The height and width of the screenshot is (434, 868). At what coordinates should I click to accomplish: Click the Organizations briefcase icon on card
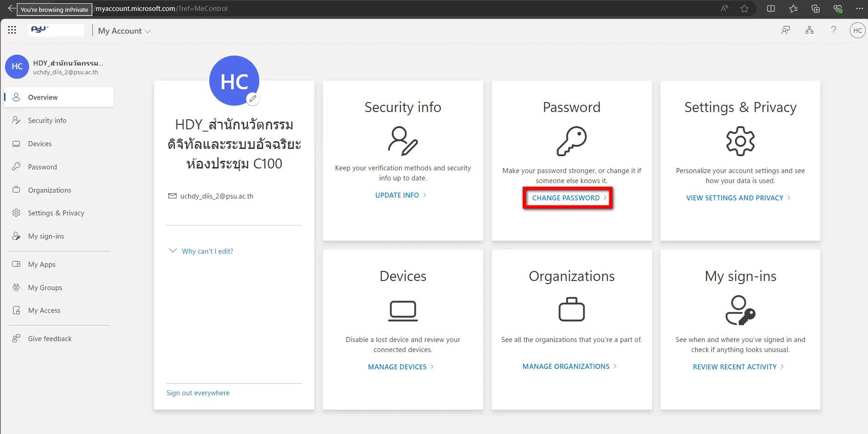572,309
